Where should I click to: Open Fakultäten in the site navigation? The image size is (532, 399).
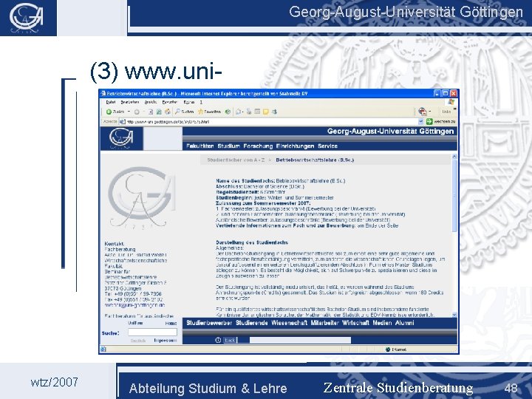(x=199, y=146)
